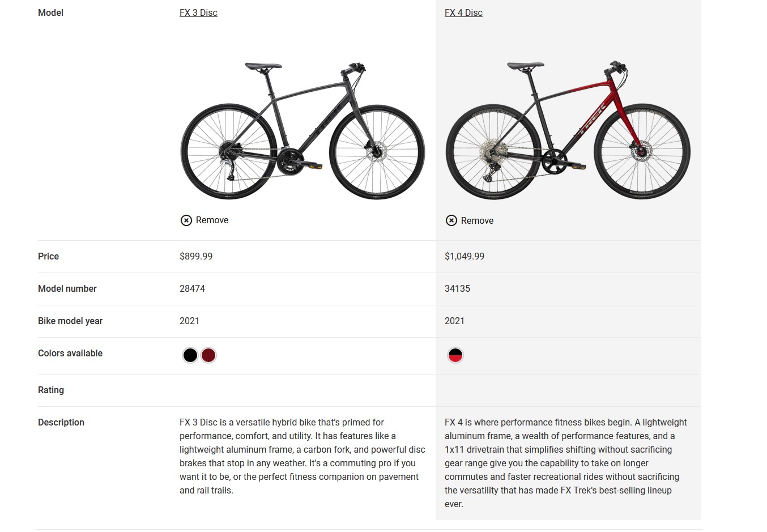Select the black and red two-tone swatch for FX 4 Disc
This screenshot has height=532, width=767.
click(455, 355)
